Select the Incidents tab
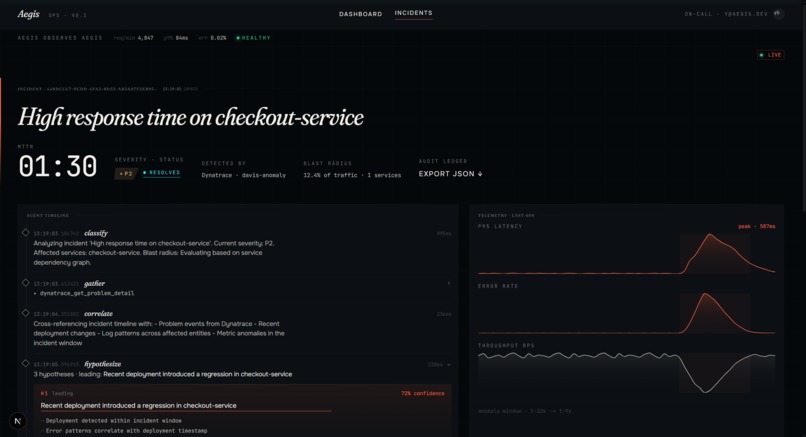Image resolution: width=806 pixels, height=437 pixels. 413,13
